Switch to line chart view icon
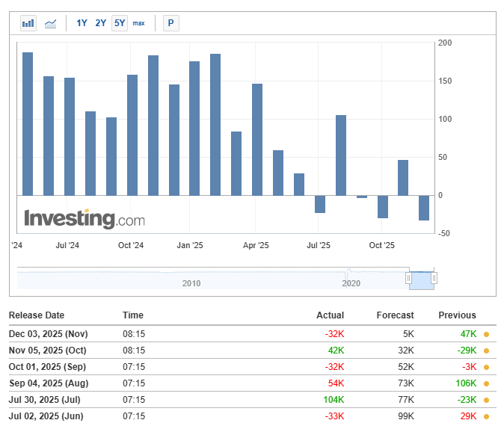The image size is (504, 426). (x=50, y=23)
